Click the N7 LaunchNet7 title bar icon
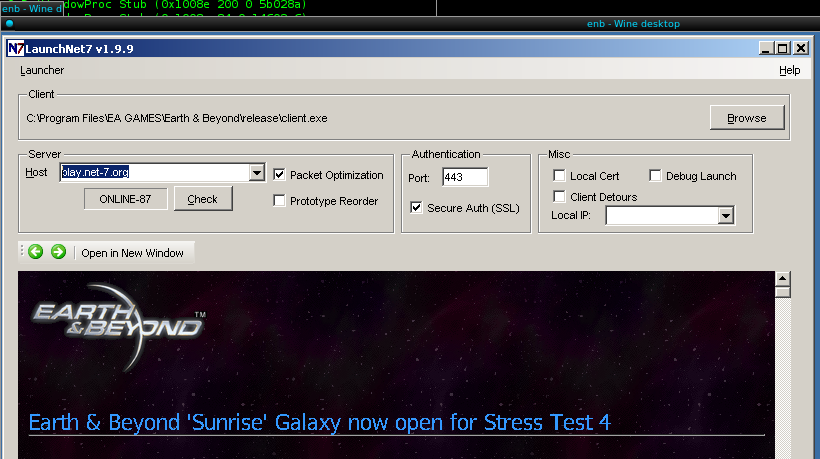The height and width of the screenshot is (459, 820). pyautogui.click(x=15, y=49)
